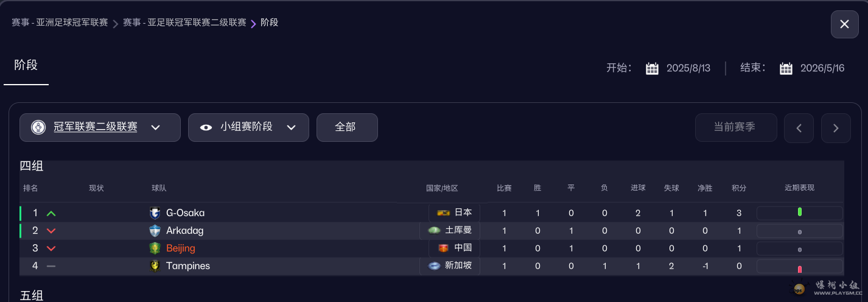Open the Beijing team name link
This screenshot has height=302, width=868.
(181, 248)
